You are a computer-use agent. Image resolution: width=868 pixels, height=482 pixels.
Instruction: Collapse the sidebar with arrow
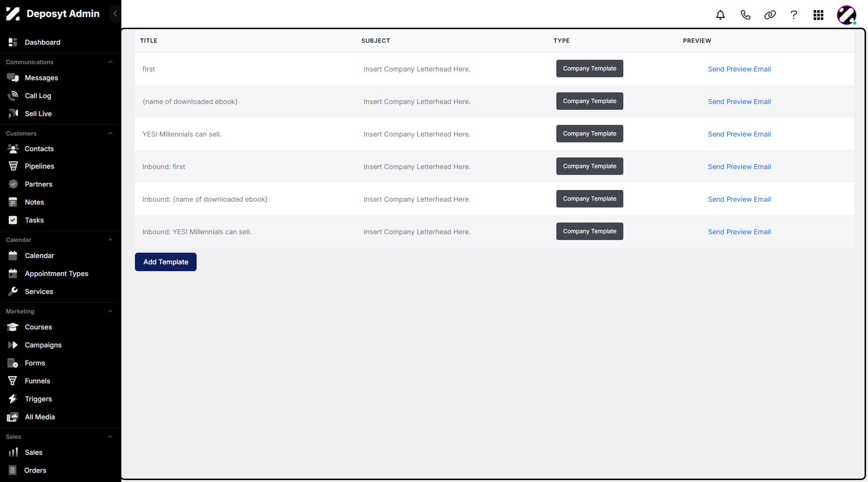coord(115,14)
